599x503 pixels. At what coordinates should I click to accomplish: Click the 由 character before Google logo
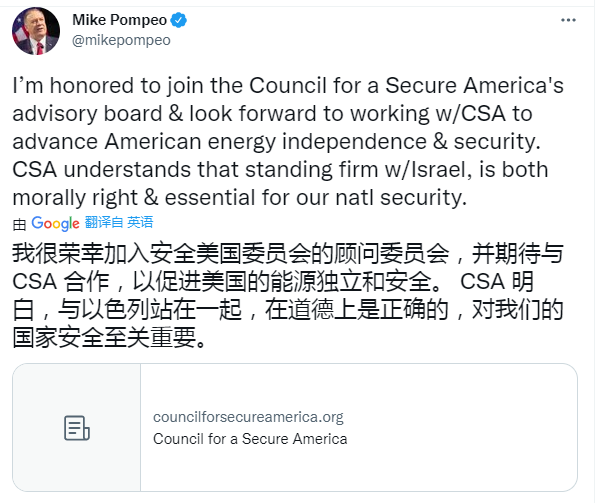click(19, 224)
